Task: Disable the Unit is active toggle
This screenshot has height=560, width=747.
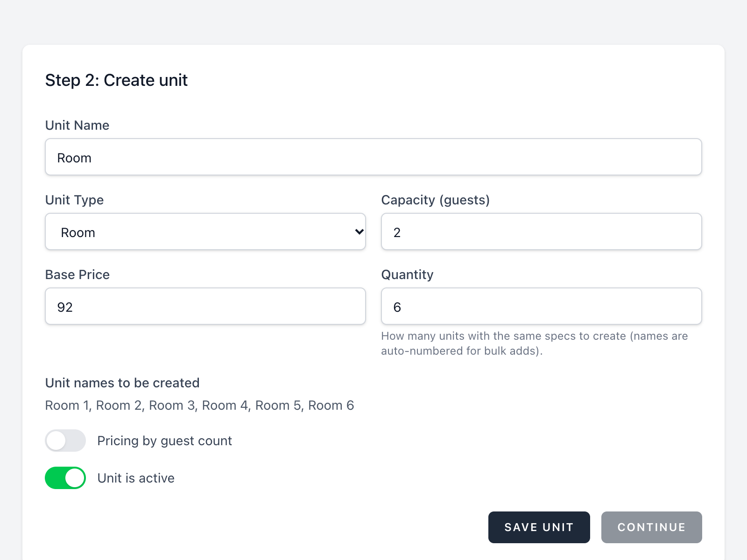Action: (x=65, y=478)
